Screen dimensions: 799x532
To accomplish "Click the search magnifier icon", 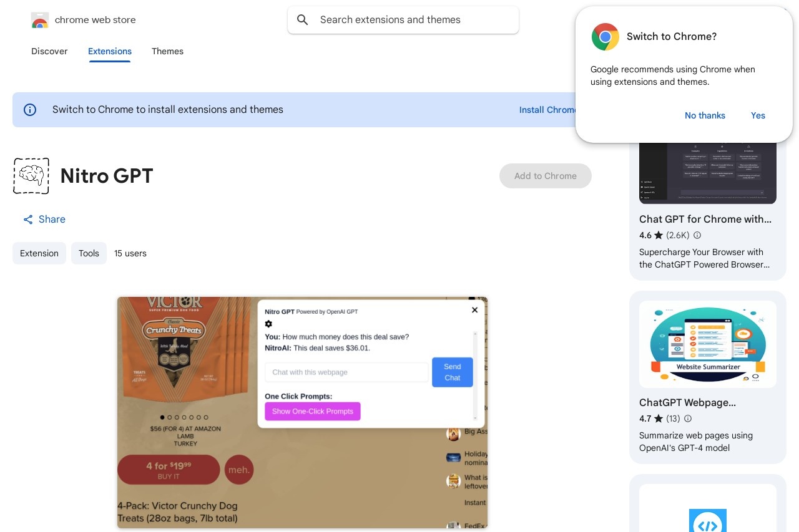I will click(x=303, y=20).
